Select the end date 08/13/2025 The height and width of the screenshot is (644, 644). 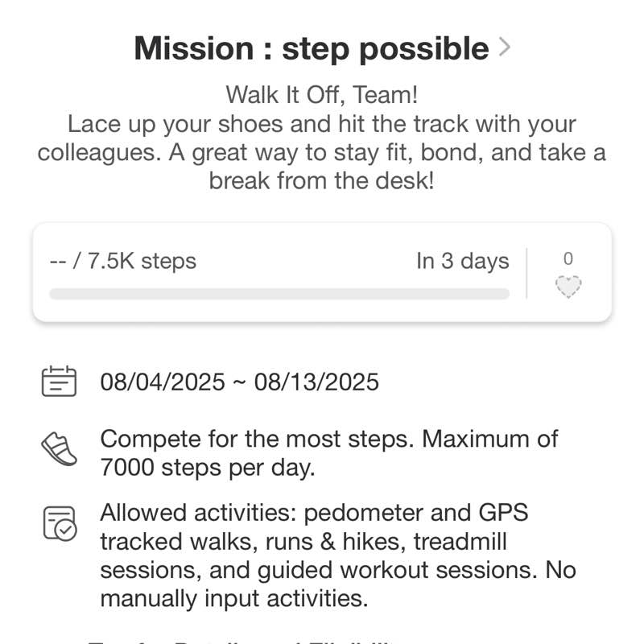pyautogui.click(x=316, y=381)
